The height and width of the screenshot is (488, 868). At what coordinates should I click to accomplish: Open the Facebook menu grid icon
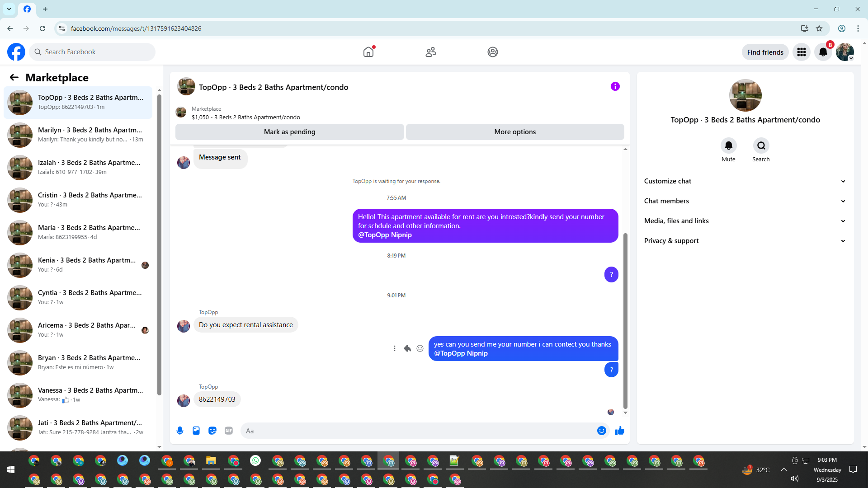tap(802, 52)
